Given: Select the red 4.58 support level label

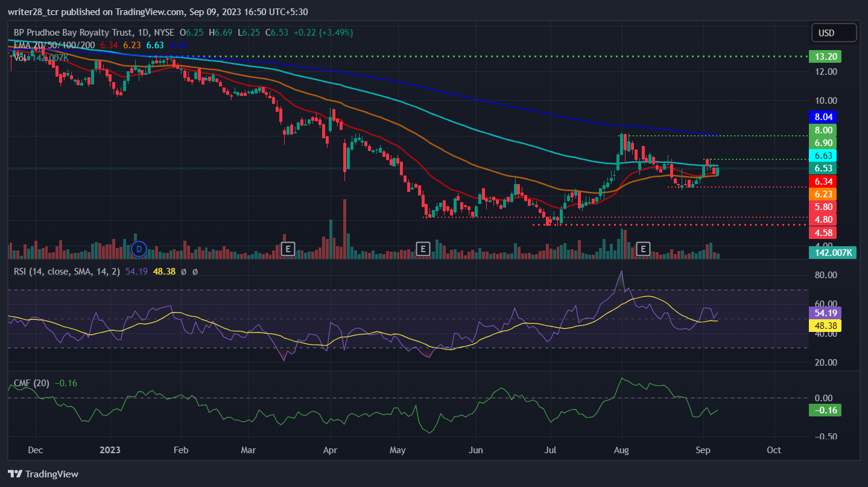Looking at the screenshot, I should point(824,232).
